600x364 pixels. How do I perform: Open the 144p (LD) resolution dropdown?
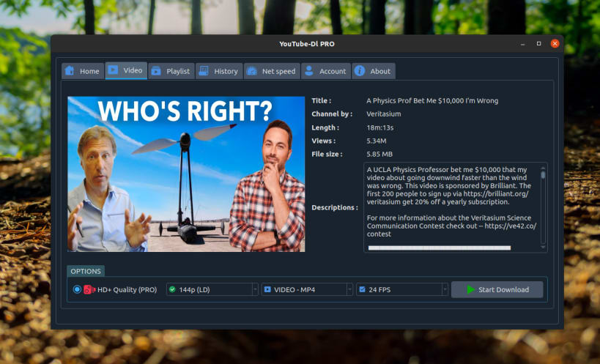[x=212, y=289]
